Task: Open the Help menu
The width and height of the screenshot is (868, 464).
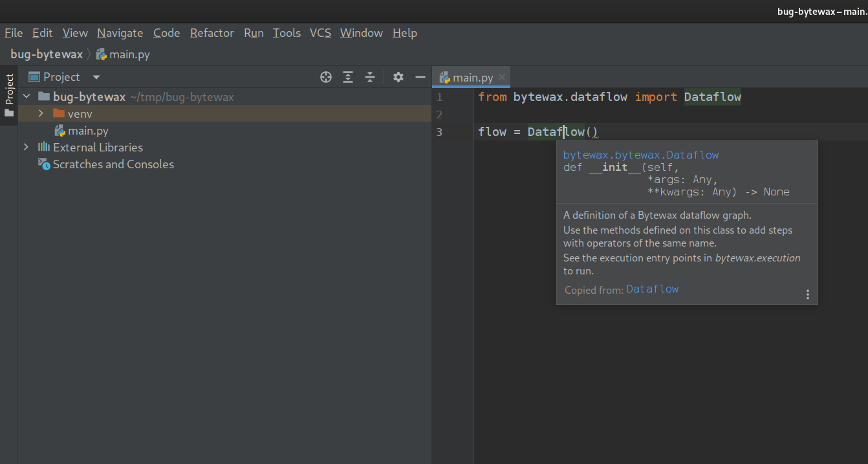Action: click(x=405, y=33)
